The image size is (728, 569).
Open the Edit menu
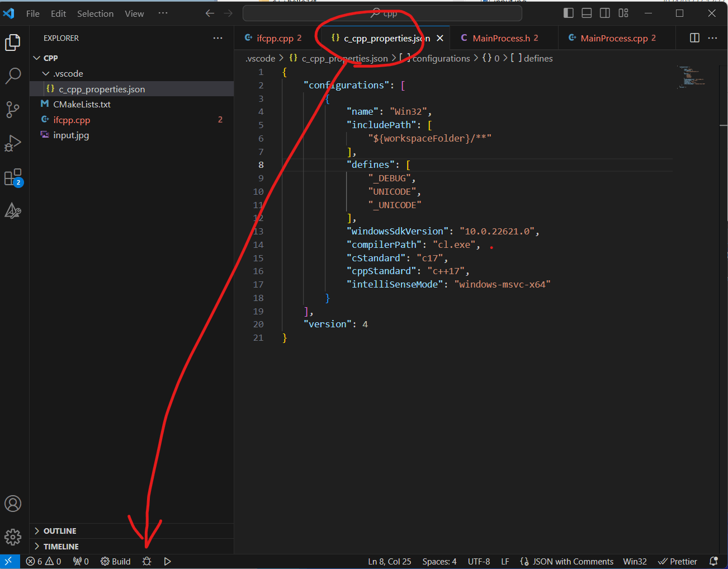pyautogui.click(x=58, y=13)
